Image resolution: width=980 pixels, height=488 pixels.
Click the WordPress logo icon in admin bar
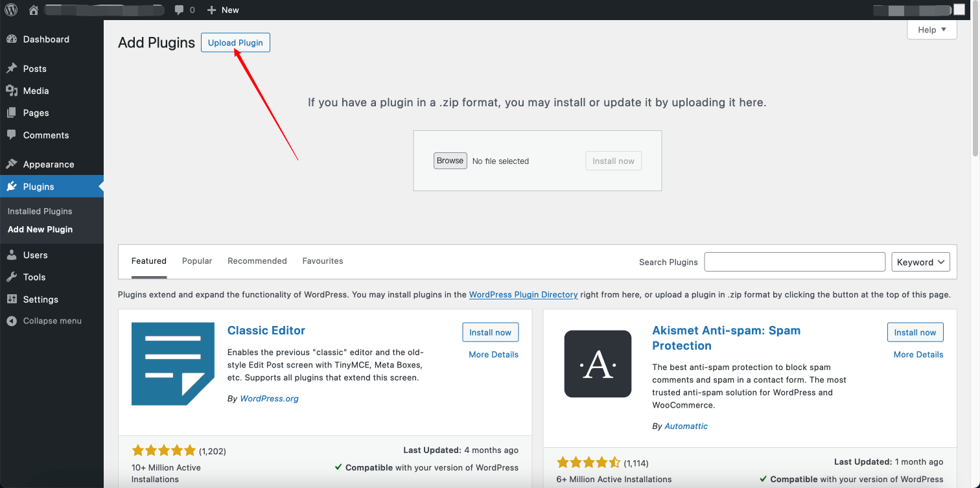11,10
